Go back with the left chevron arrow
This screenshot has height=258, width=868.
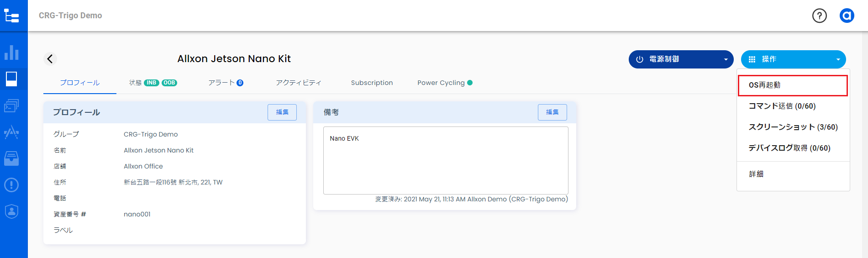[x=50, y=59]
